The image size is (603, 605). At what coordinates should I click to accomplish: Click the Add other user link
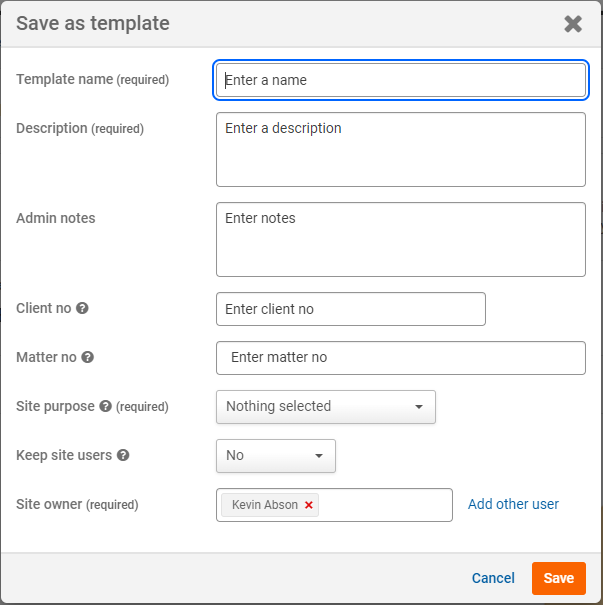(513, 504)
